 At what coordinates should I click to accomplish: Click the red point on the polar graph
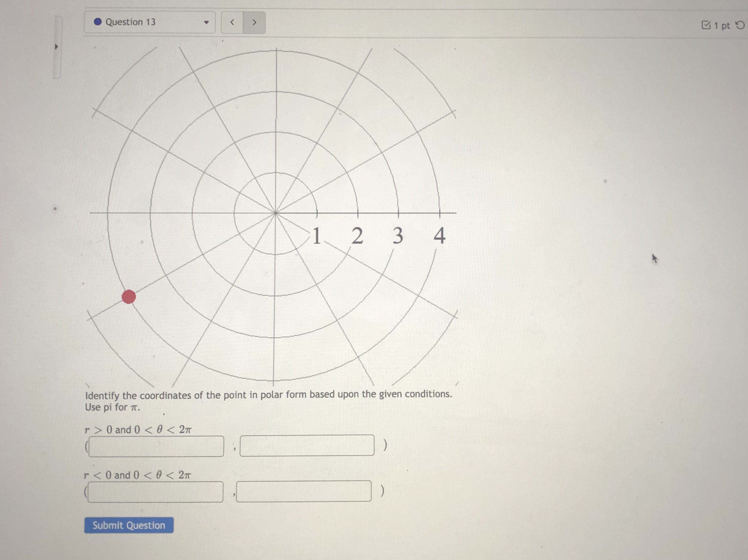128,297
